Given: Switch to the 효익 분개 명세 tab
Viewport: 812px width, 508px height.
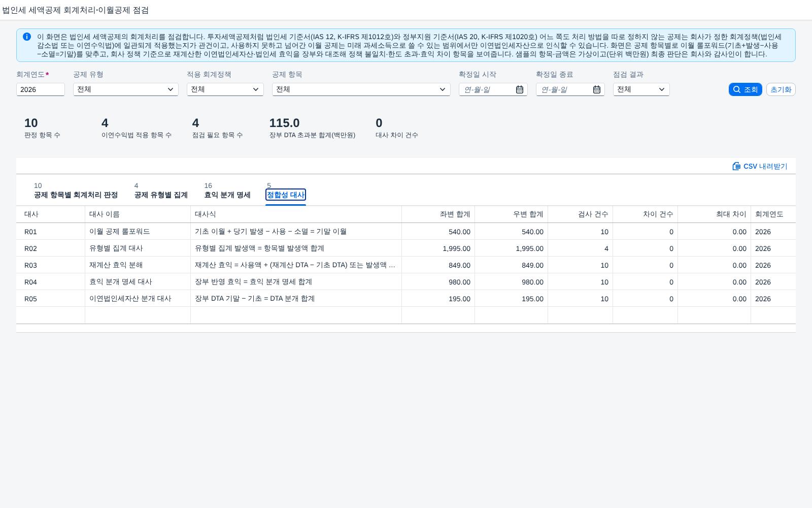Looking at the screenshot, I should tap(227, 195).
